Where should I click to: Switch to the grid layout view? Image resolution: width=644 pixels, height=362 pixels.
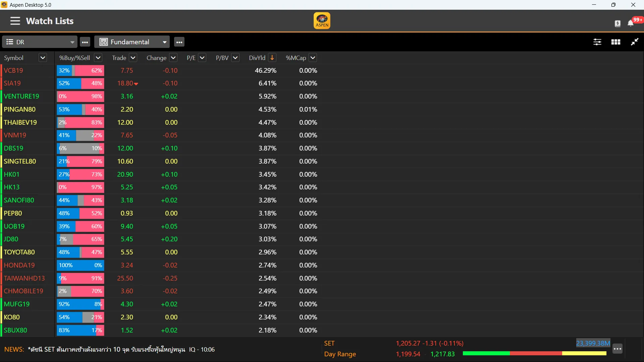click(615, 42)
